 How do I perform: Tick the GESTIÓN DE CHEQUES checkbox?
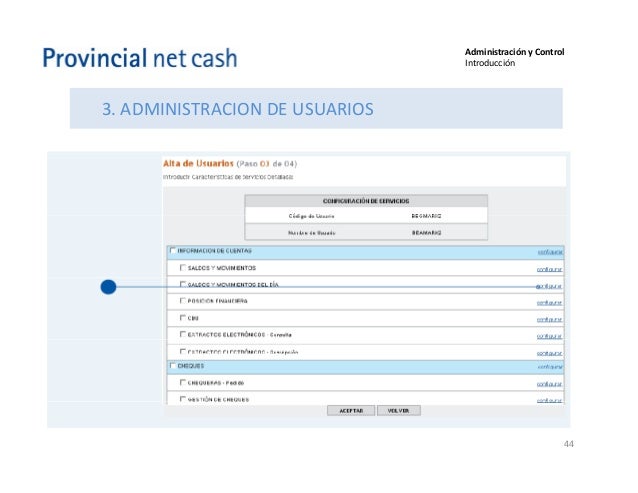point(183,399)
